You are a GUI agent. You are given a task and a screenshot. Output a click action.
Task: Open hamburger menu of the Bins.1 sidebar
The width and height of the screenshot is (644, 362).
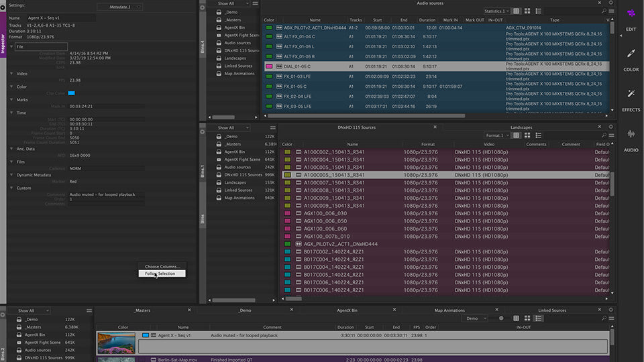pyautogui.click(x=273, y=127)
